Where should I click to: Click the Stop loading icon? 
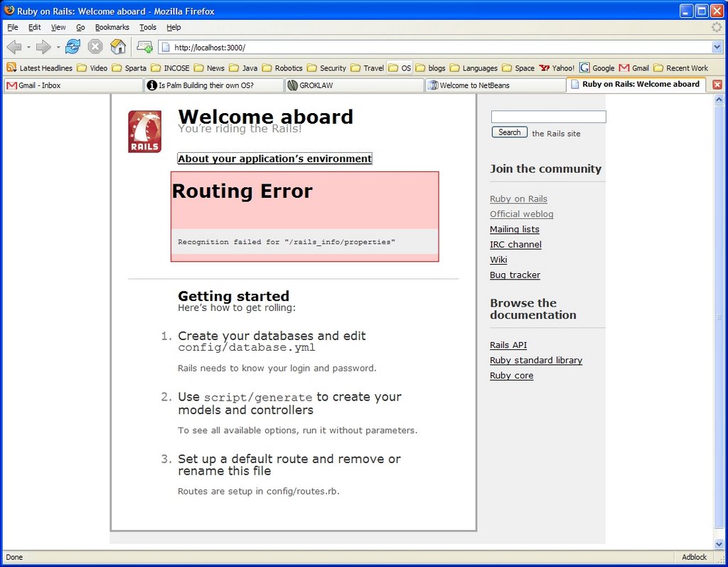point(95,47)
